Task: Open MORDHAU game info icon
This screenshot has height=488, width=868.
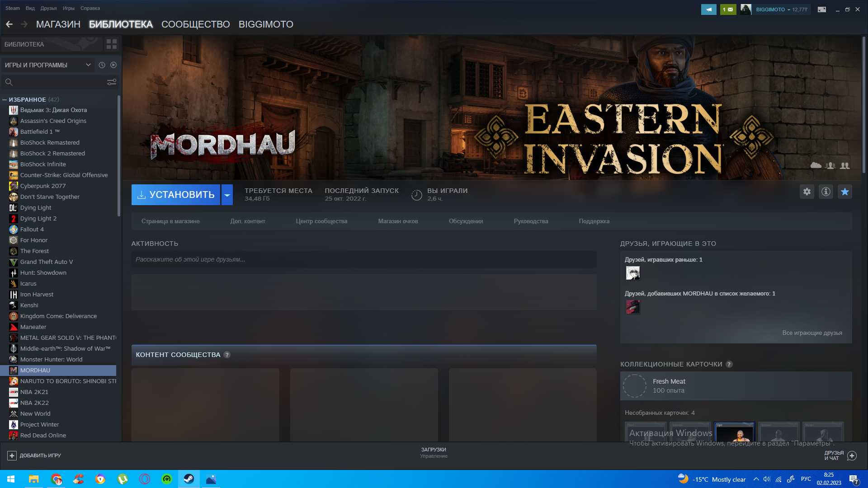Action: 826,192
